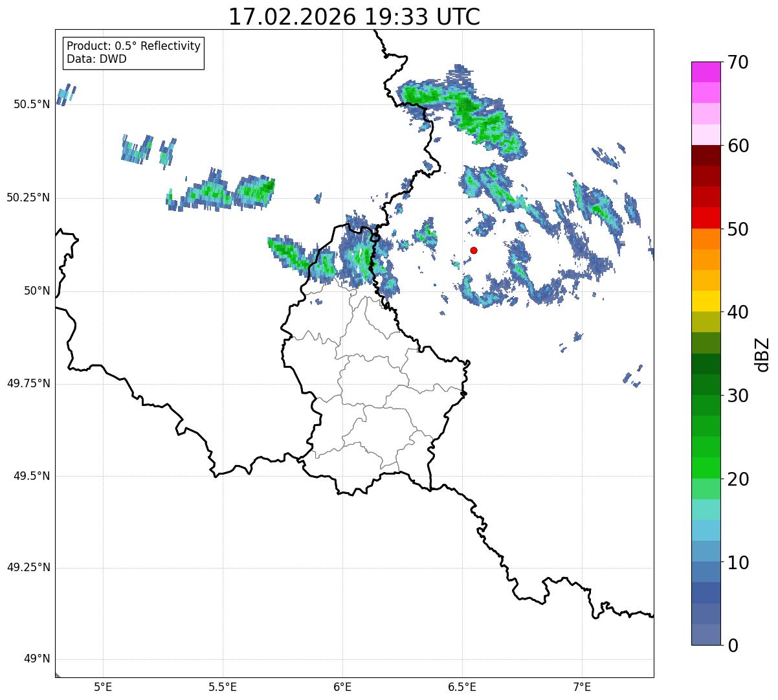Click the latitude label 50.5°N

click(x=32, y=104)
